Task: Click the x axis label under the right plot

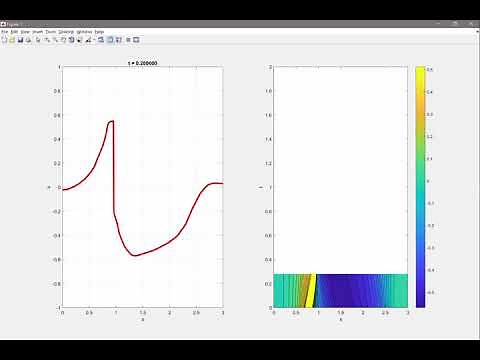Action: tap(341, 320)
